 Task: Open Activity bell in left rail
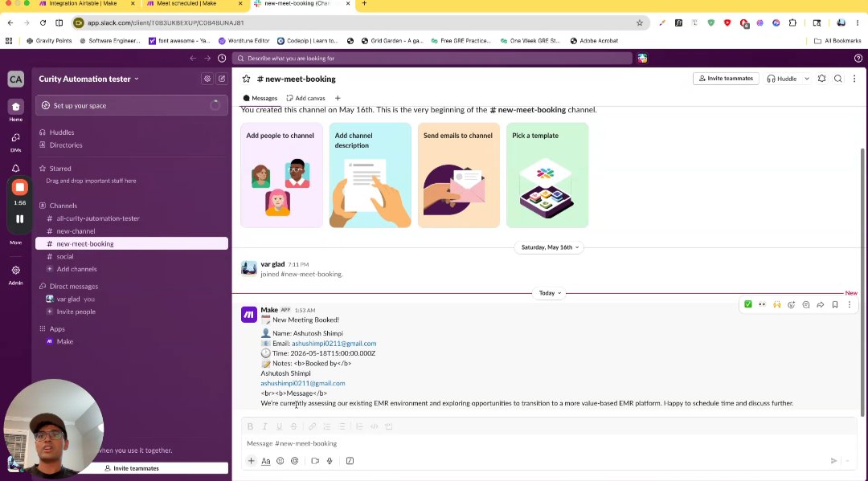[15, 168]
